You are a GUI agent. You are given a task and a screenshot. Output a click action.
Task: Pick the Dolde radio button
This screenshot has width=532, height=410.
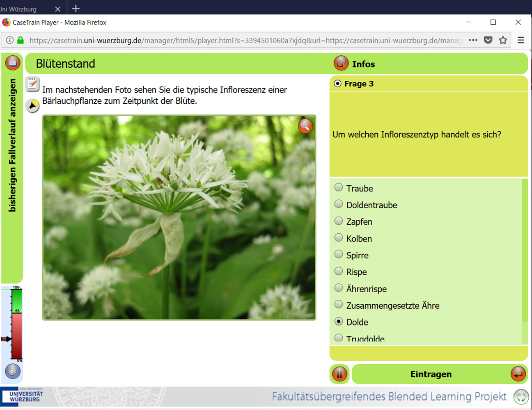coord(339,321)
